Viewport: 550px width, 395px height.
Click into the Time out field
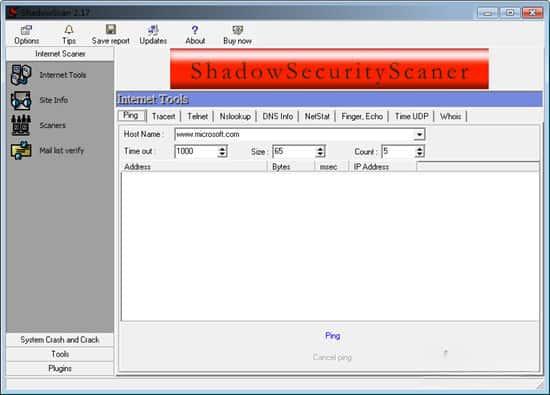tap(196, 152)
